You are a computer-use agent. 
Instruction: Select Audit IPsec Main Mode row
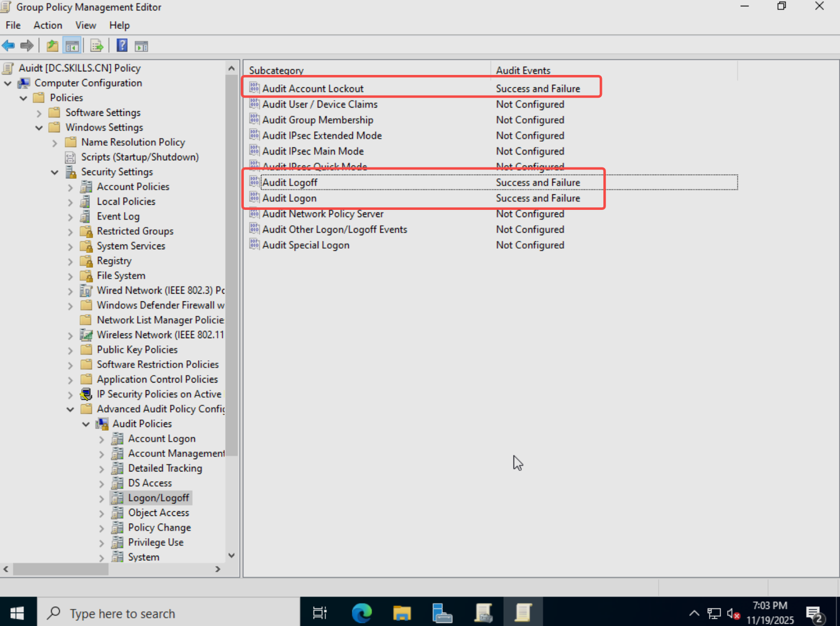pos(493,151)
